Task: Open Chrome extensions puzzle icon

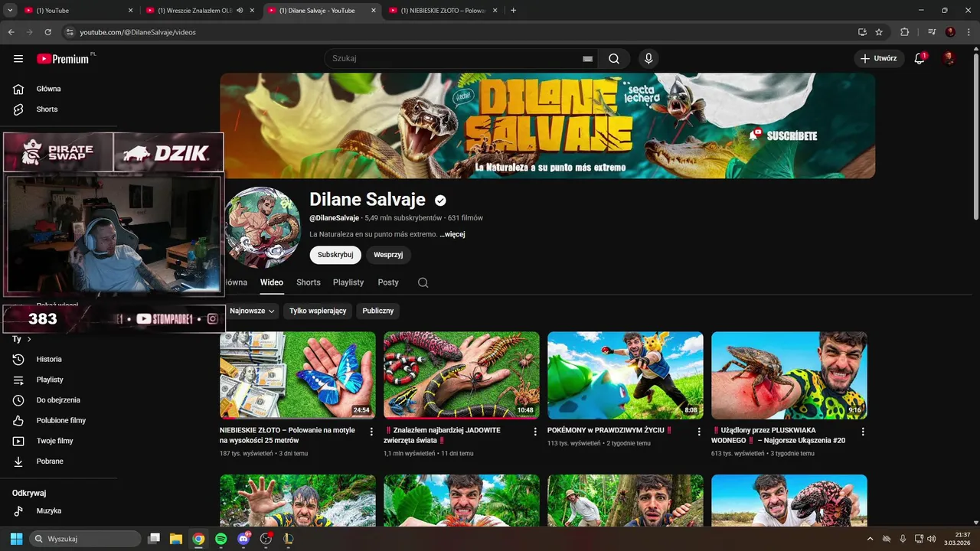Action: click(x=905, y=32)
